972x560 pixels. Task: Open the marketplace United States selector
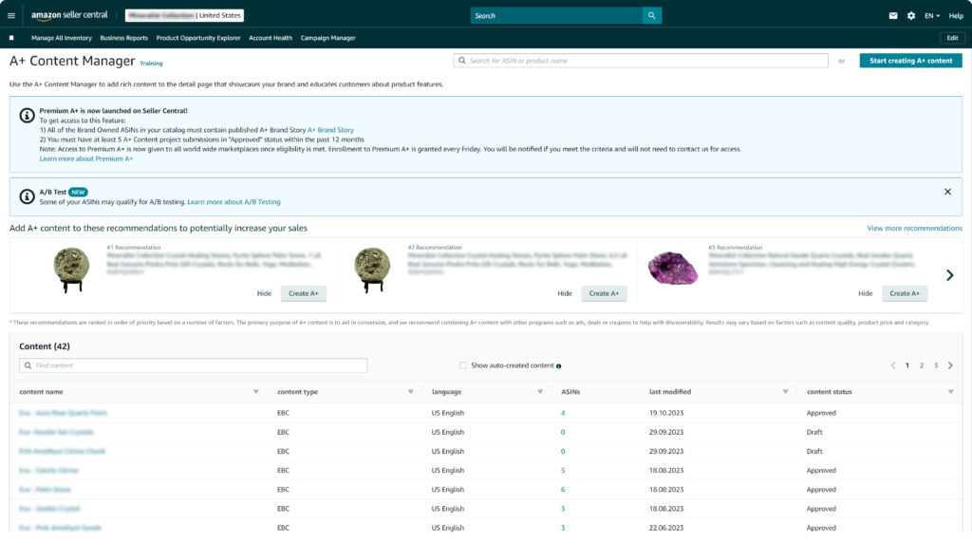(184, 15)
